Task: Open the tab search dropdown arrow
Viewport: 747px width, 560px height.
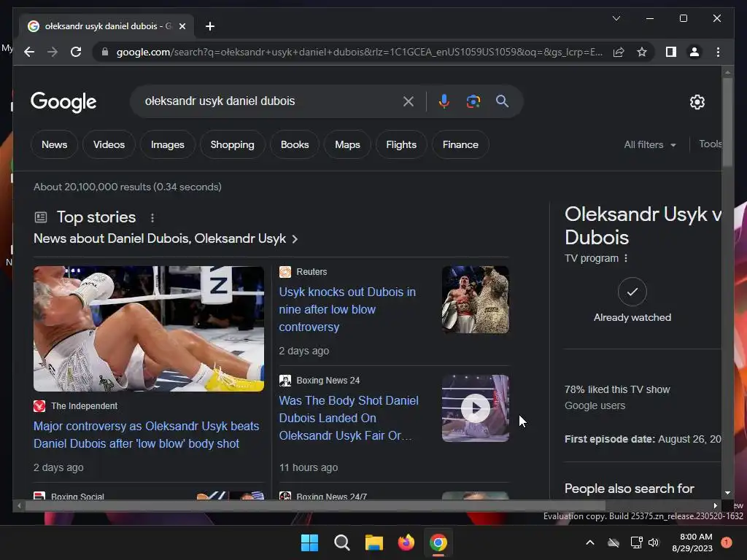Action: [x=616, y=18]
